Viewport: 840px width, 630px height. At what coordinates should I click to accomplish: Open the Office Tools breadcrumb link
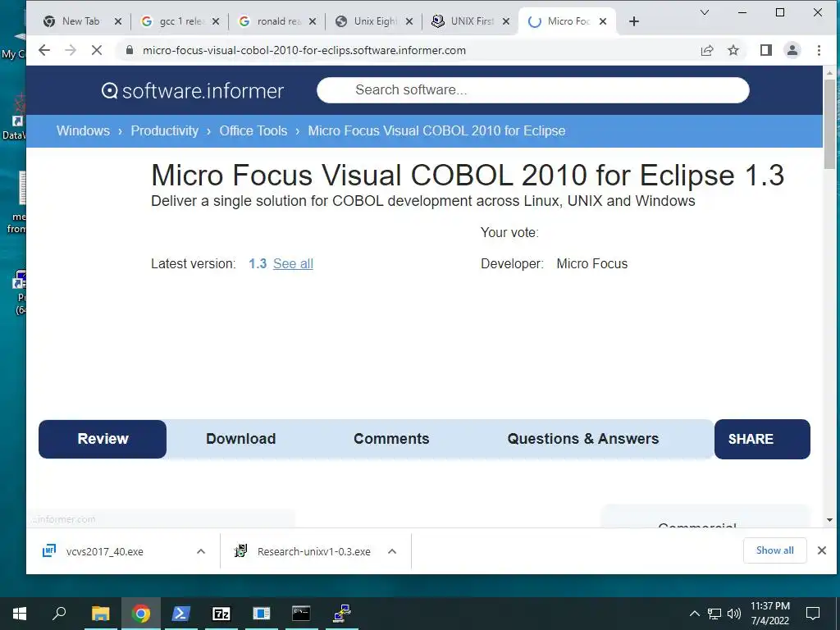coord(253,130)
